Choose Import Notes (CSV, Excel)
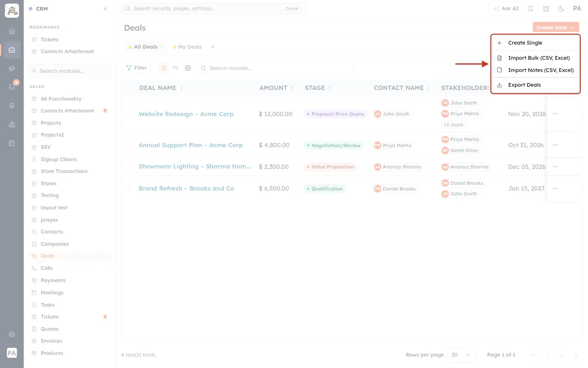Image resolution: width=588 pixels, height=368 pixels. click(535, 70)
